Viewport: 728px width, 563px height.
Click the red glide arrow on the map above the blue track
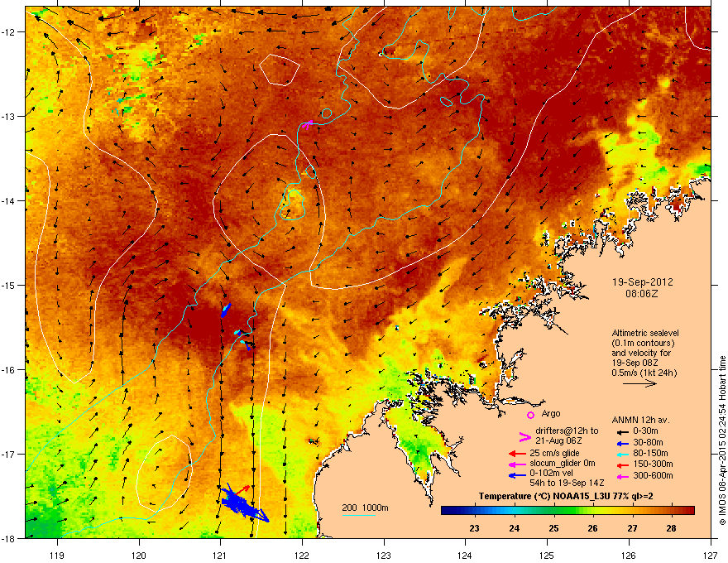[243, 489]
